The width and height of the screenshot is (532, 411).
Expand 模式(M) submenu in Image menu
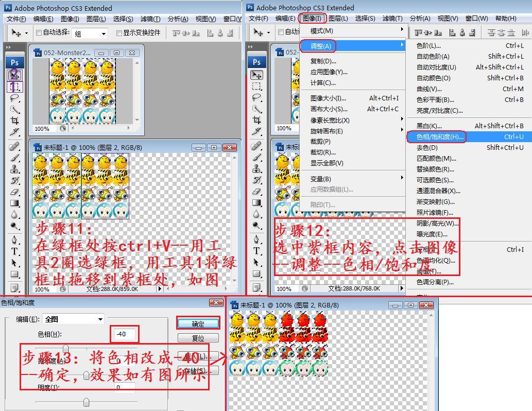pos(353,31)
